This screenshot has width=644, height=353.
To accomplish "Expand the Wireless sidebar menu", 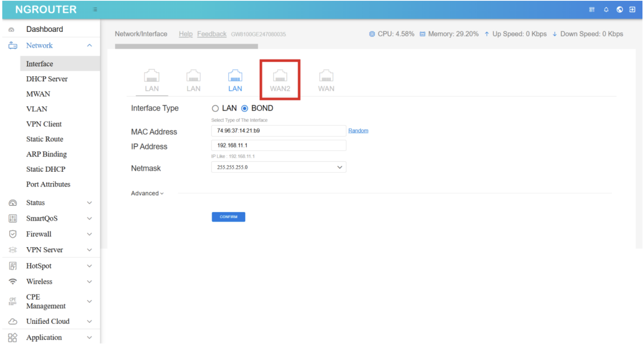I will pos(50,282).
